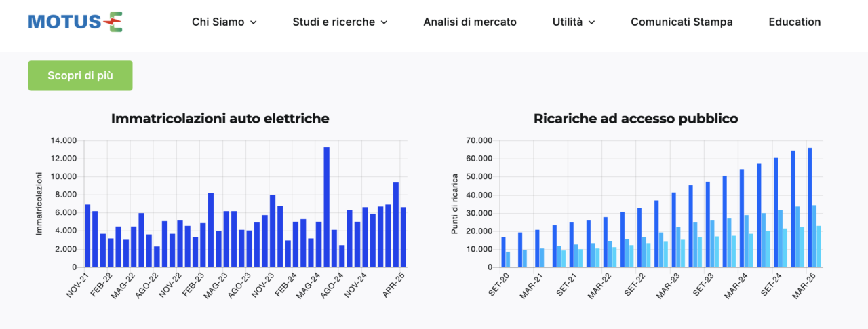The height and width of the screenshot is (329, 868).
Task: Open the Comunicati Stampa page
Action: pos(682,22)
